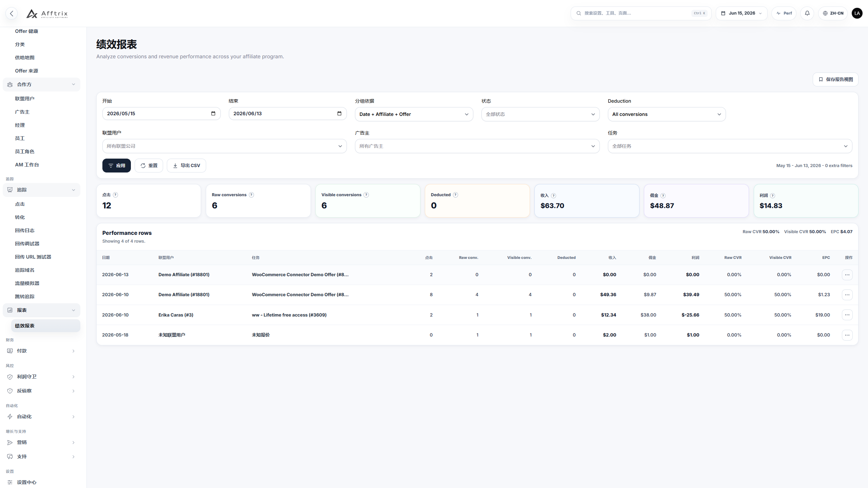Open the Deduction All conversions dropdown
The height and width of the screenshot is (488, 868).
click(x=667, y=114)
